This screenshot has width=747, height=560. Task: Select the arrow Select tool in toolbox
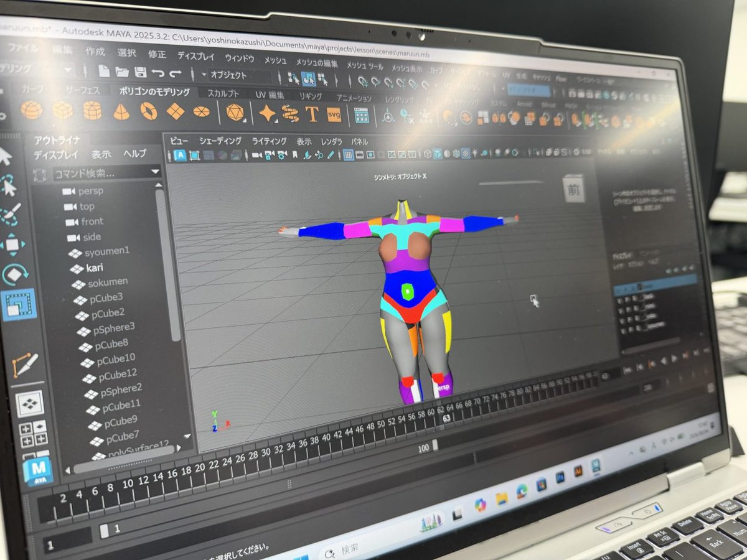(5, 156)
